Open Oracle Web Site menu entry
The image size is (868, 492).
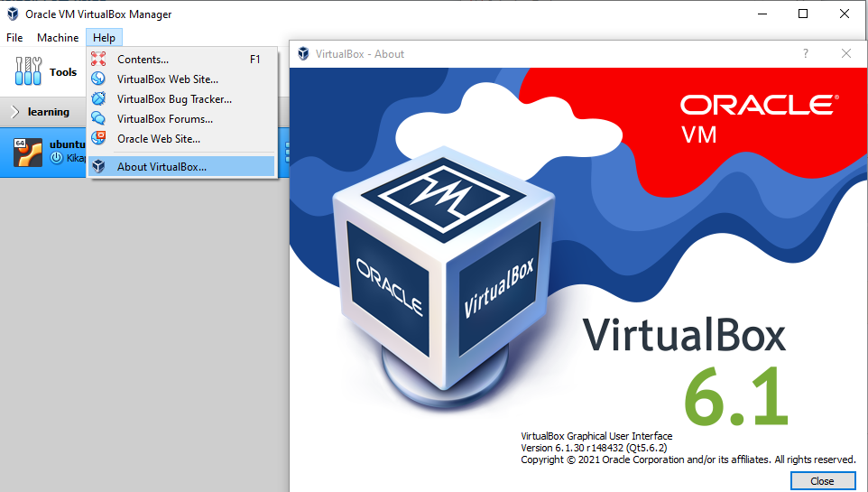181,139
